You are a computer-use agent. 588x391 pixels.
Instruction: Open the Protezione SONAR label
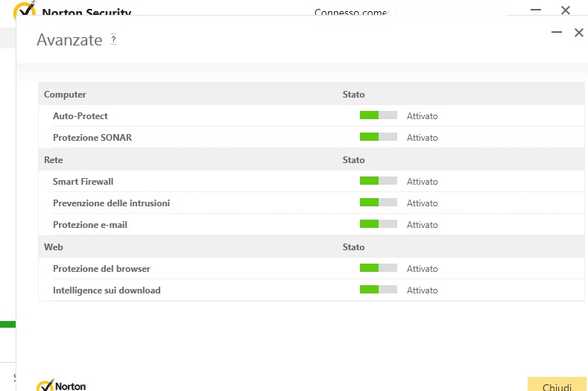coord(92,138)
